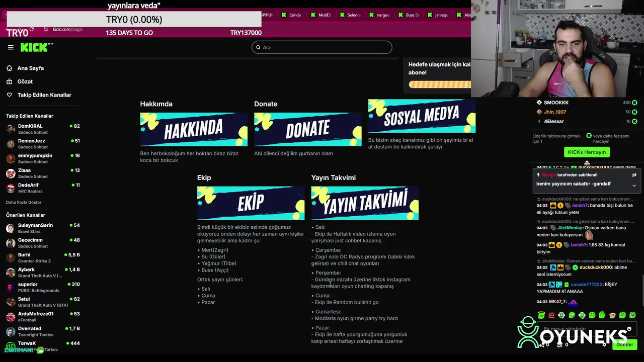This screenshot has width=644, height=362.
Task: Insert the red angry emote
Action: point(551,315)
